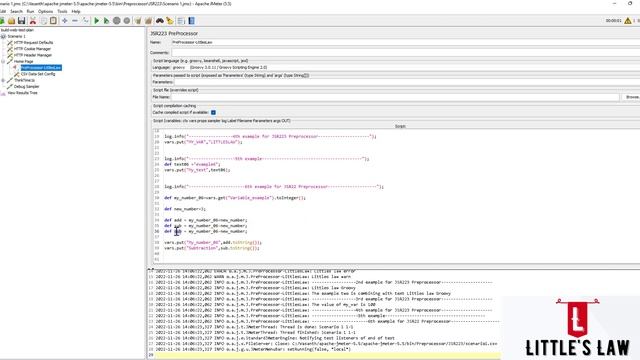Collapse all tree nodes minus icon
Viewport: 640px width, 360px height.
pyautogui.click(x=75, y=21)
